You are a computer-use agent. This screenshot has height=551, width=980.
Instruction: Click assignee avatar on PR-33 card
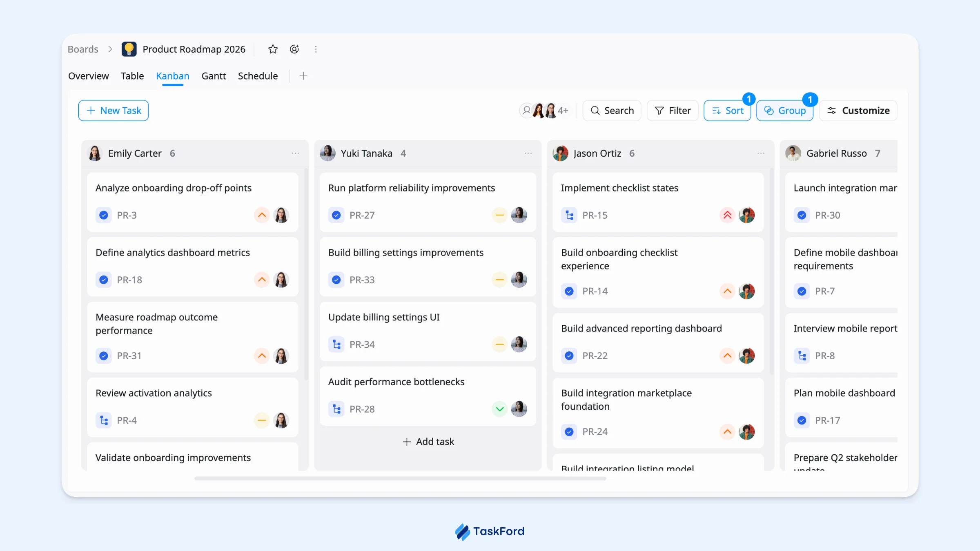[519, 280]
